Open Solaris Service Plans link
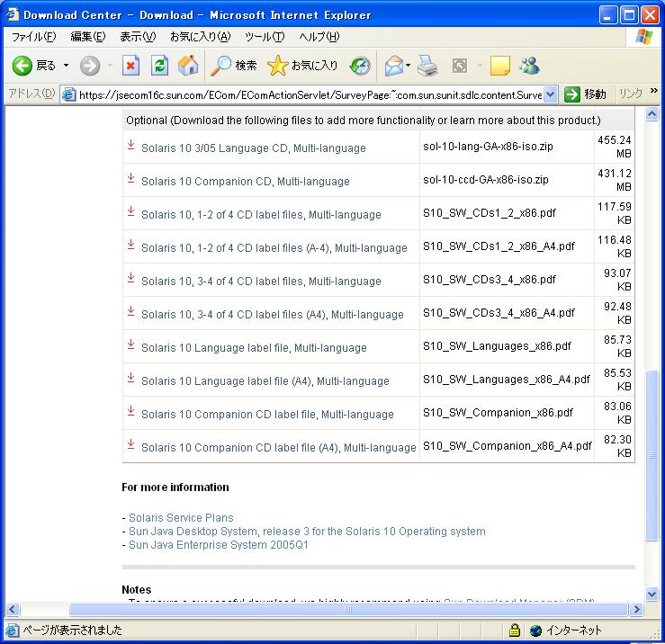Viewport: 665px width, 644px height. (x=181, y=518)
